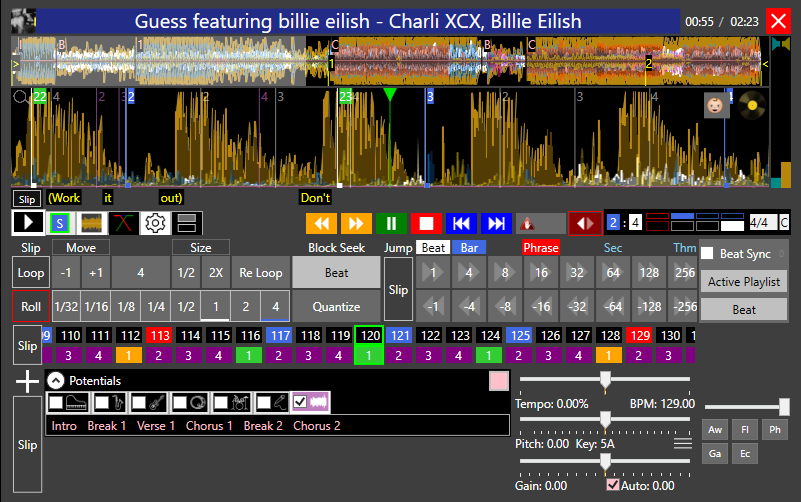Select the Beat jump mode tab
801x502 pixels.
pyautogui.click(x=433, y=248)
